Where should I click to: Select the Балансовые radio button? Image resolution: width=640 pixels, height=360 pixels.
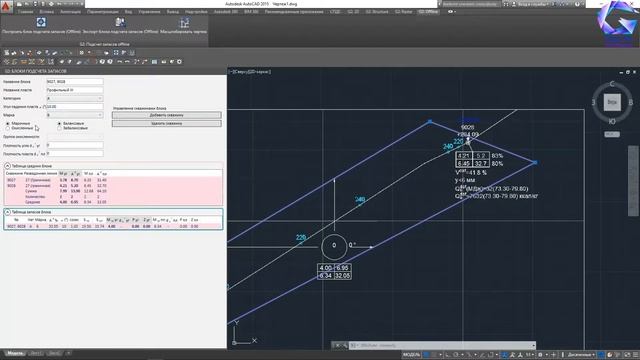tap(59, 123)
